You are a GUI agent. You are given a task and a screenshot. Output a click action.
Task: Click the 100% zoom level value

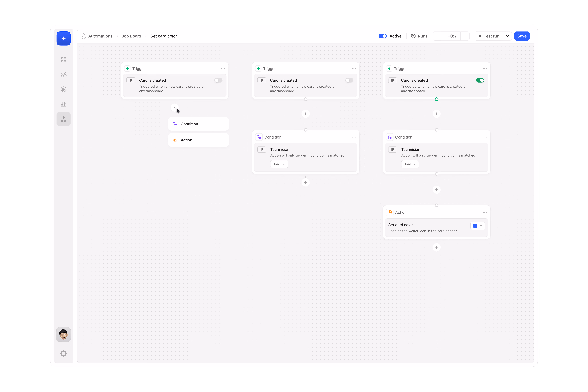[x=451, y=36]
